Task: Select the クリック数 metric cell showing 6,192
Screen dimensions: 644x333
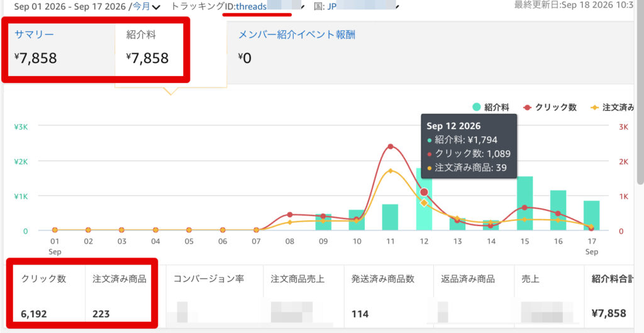Action: click(x=47, y=296)
